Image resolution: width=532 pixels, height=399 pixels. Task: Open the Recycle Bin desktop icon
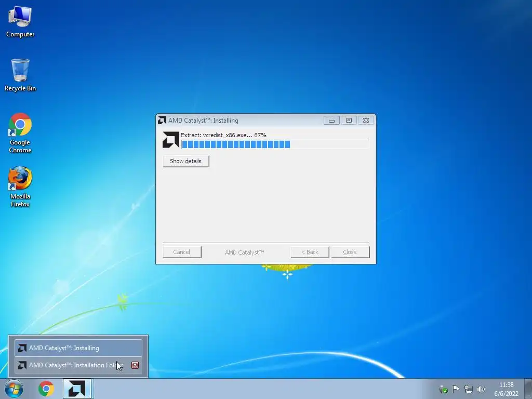point(20,75)
